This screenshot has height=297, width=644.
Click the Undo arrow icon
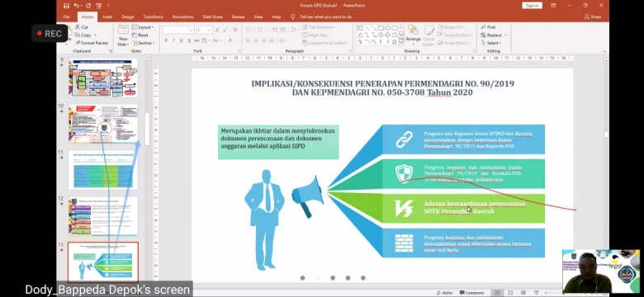pos(77,6)
